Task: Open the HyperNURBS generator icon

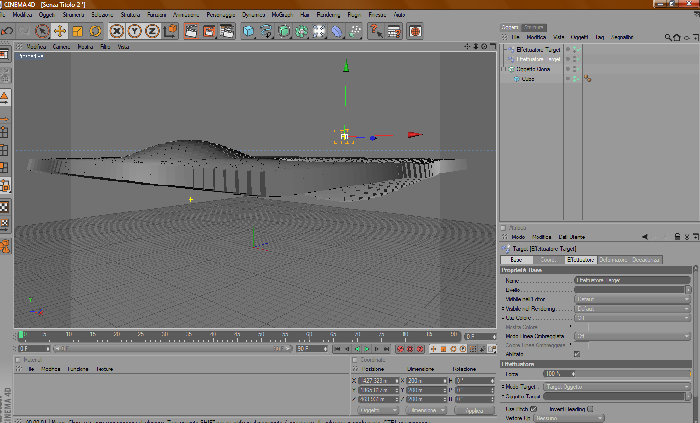Action: (283, 31)
